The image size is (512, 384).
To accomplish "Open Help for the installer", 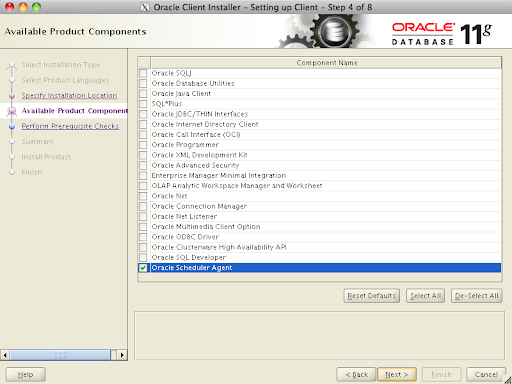I will point(26,375).
